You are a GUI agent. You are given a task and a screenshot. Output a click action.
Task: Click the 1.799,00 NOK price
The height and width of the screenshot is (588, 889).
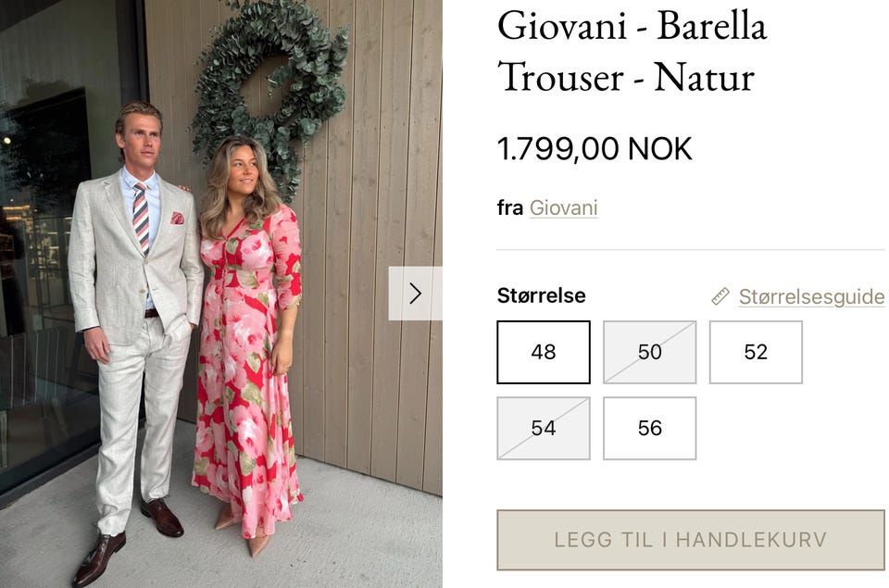tap(595, 149)
